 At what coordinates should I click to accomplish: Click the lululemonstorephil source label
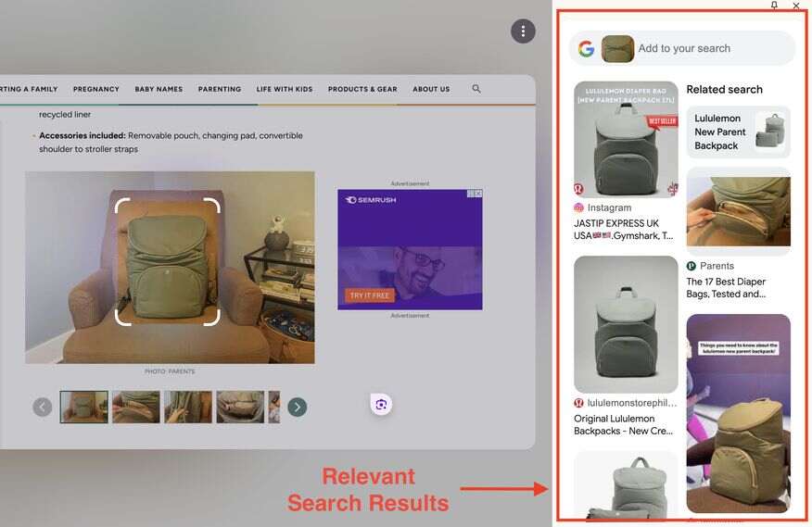tap(632, 403)
